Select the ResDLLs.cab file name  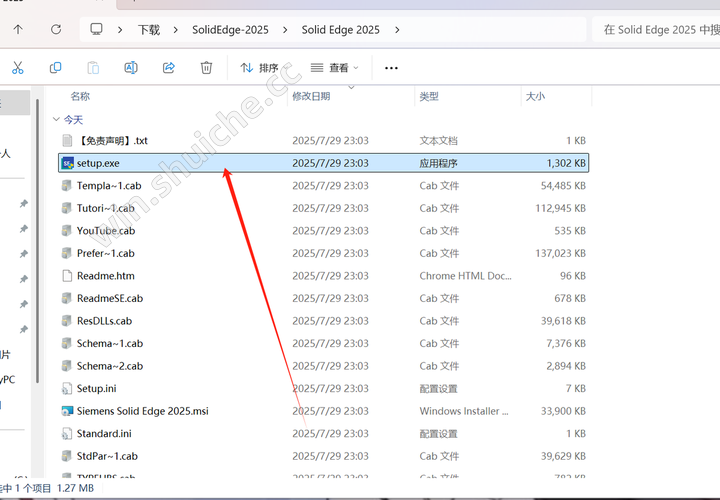click(x=104, y=320)
